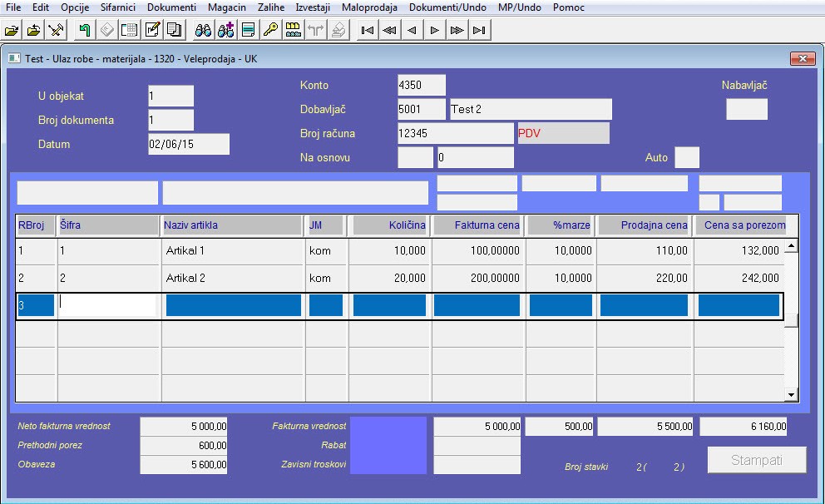Open the File menu
The height and width of the screenshot is (504, 825).
tap(13, 7)
